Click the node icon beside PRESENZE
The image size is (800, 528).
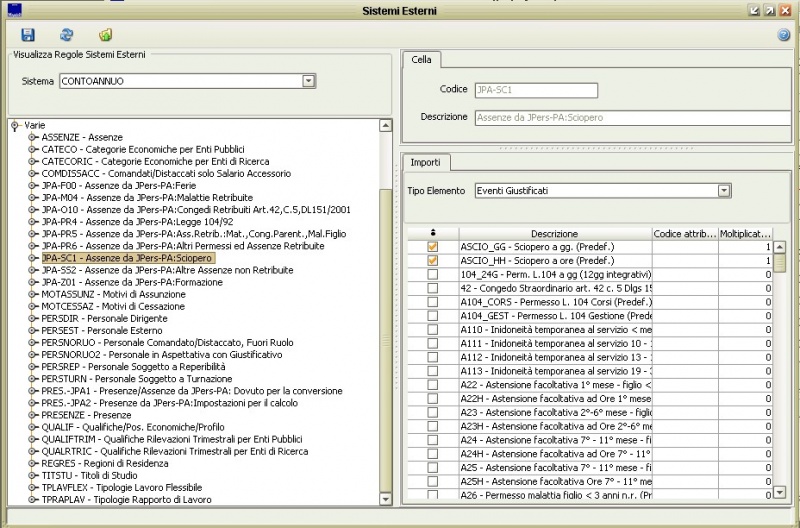click(34, 414)
